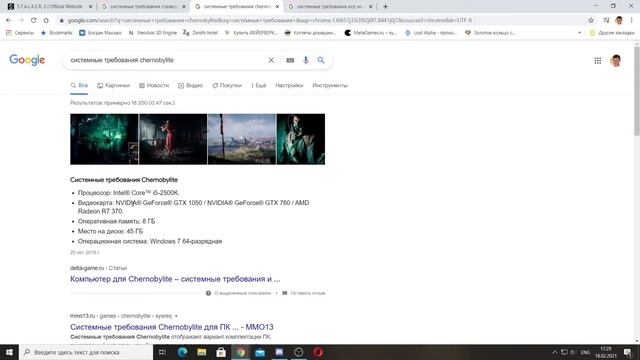
Task: Switch to the last browser tab
Action: point(330,7)
